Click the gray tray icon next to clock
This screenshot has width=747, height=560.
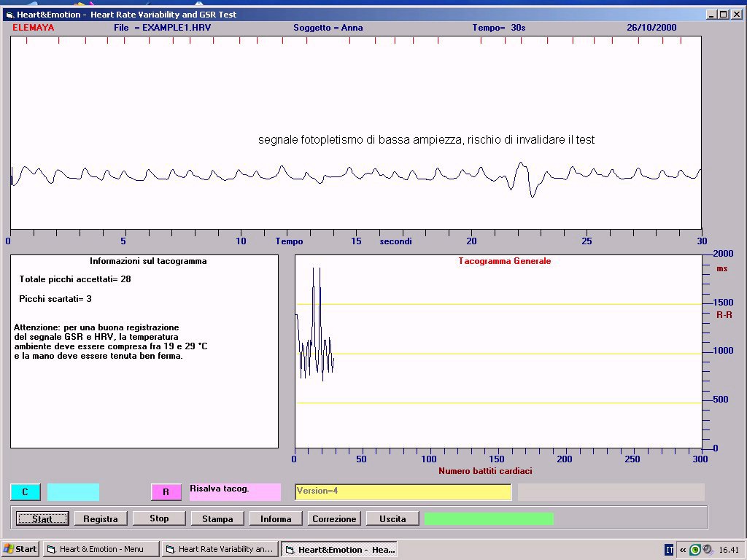pos(708,550)
